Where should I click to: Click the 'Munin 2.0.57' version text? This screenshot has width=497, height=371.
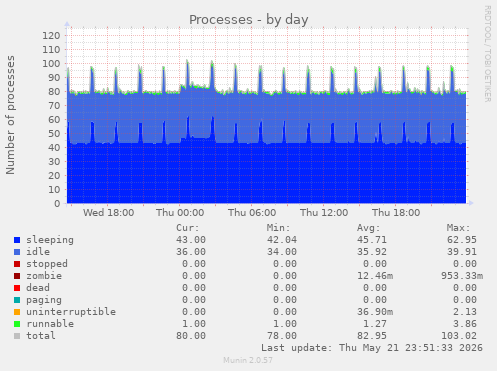pos(248,360)
